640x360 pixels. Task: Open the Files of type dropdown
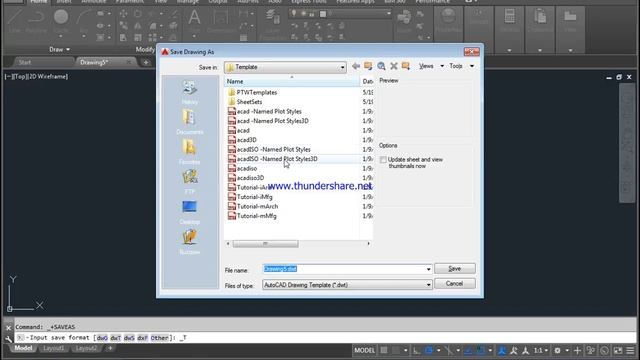click(x=347, y=285)
